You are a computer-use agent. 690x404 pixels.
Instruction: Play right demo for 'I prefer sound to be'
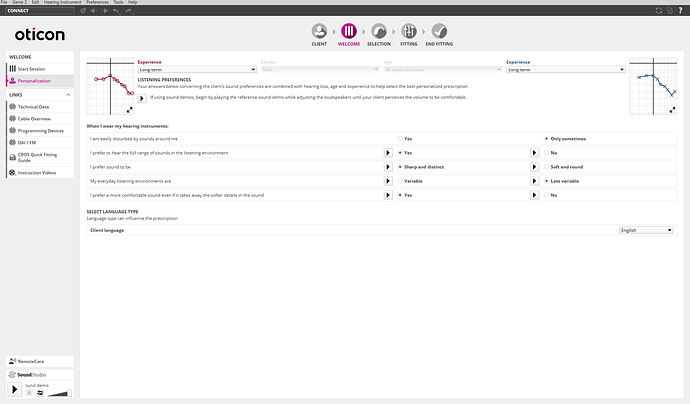tap(534, 167)
